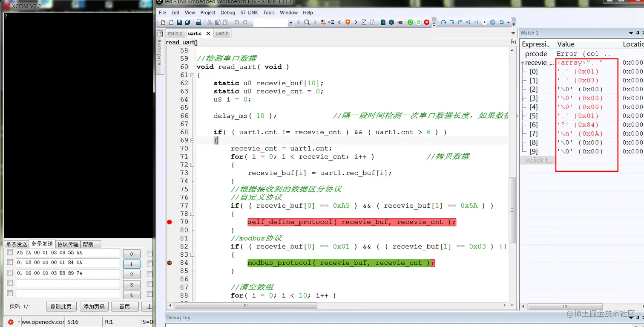Click the code editor vertical scrollbar thumb
The image size is (644, 327).
coord(512,209)
